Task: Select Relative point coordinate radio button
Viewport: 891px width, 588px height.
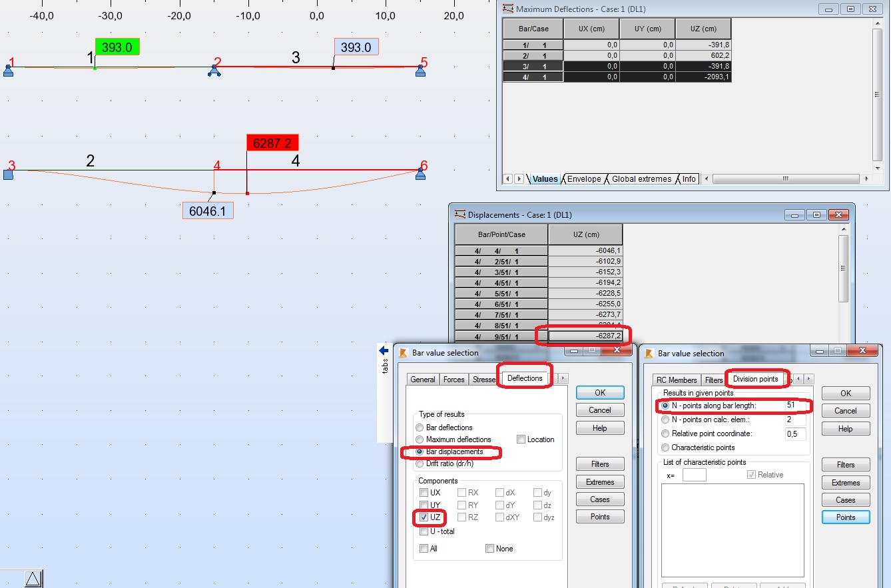Action: [x=665, y=434]
